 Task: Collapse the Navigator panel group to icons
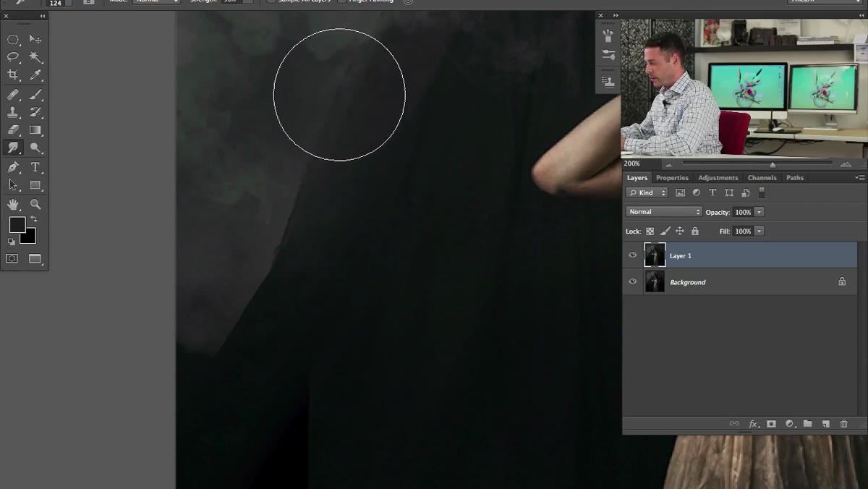[860, 15]
